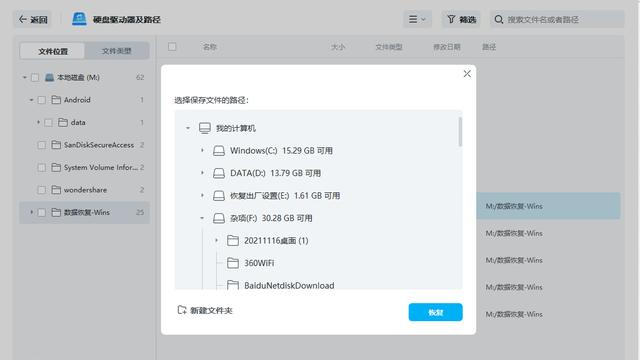Image resolution: width=640 pixels, height=360 pixels.
Task: Collapse the Android folder node
Action: coord(31,100)
